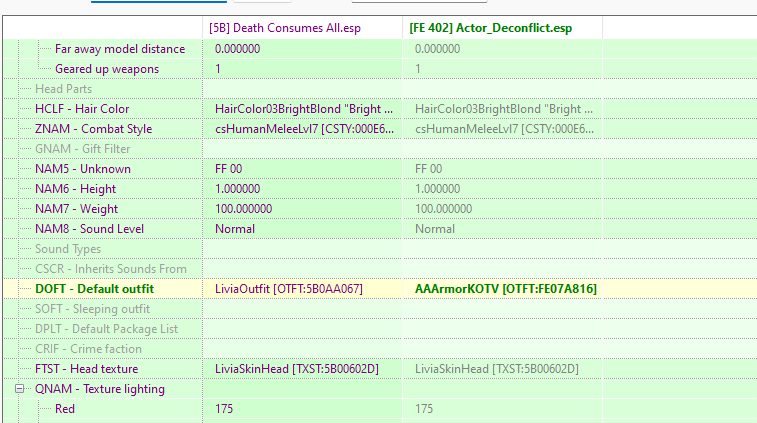Screen dimensions: 757x423
Task: Click Actor_Deconflict LiviaSkinHead value
Action: click(x=502, y=369)
